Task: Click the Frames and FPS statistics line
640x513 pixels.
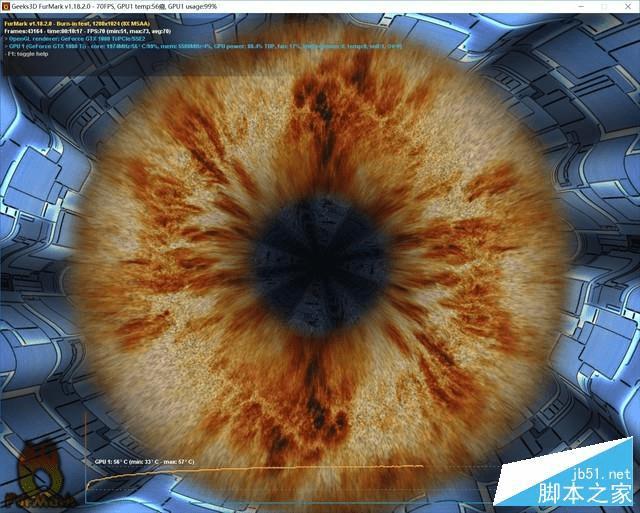Action: [87, 31]
